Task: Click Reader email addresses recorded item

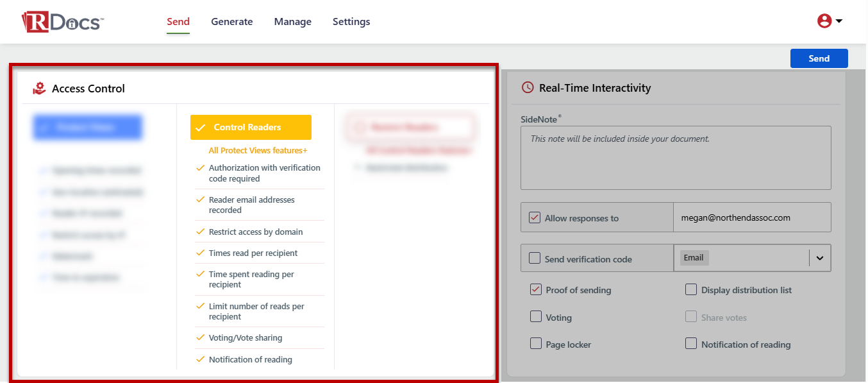Action: [x=252, y=205]
